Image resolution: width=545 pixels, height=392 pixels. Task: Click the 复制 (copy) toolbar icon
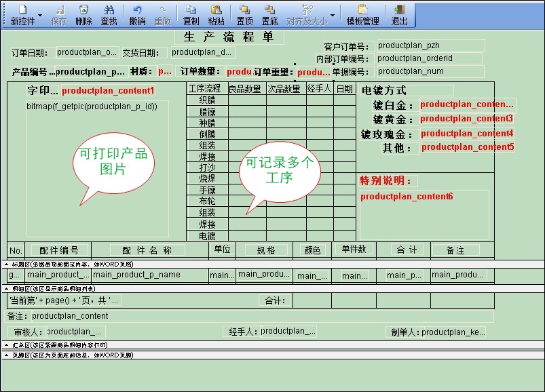coord(191,14)
